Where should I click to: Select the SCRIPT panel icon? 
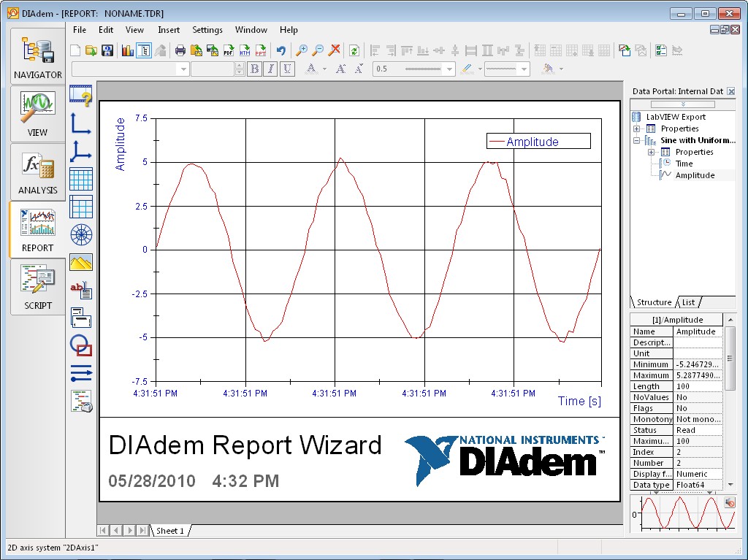click(x=37, y=287)
